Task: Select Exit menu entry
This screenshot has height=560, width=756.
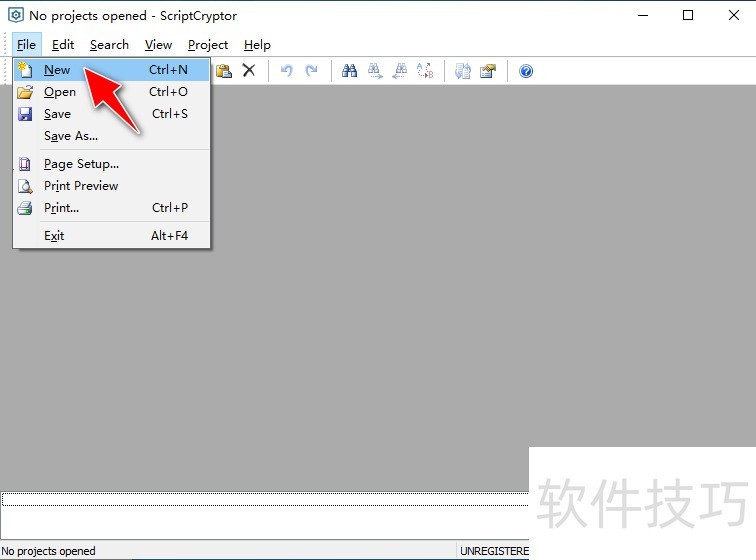Action: [112, 236]
